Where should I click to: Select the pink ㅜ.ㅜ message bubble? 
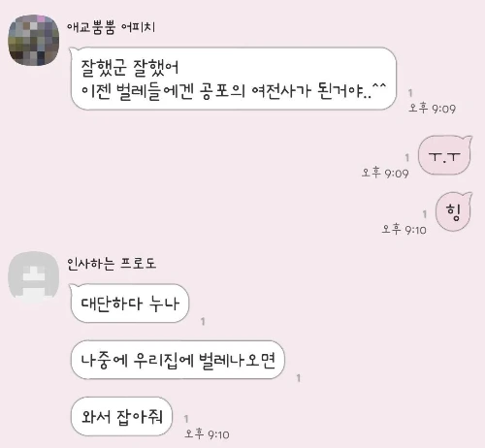click(x=445, y=155)
